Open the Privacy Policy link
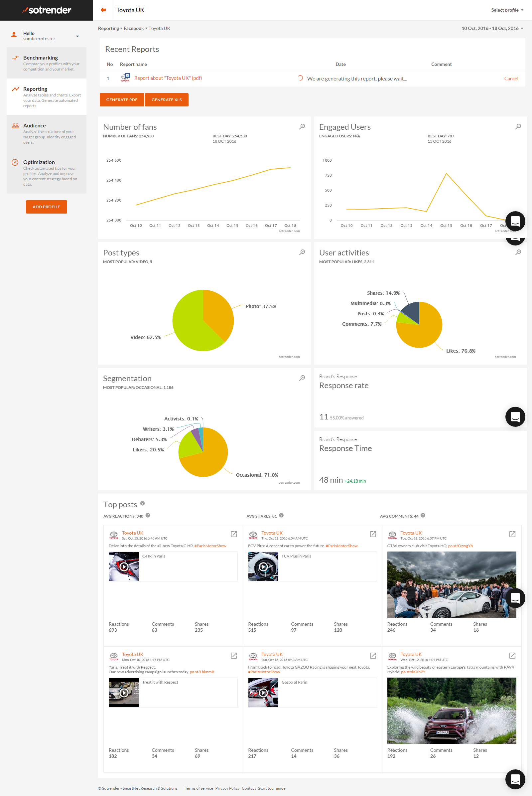The height and width of the screenshot is (796, 532). 227,788
